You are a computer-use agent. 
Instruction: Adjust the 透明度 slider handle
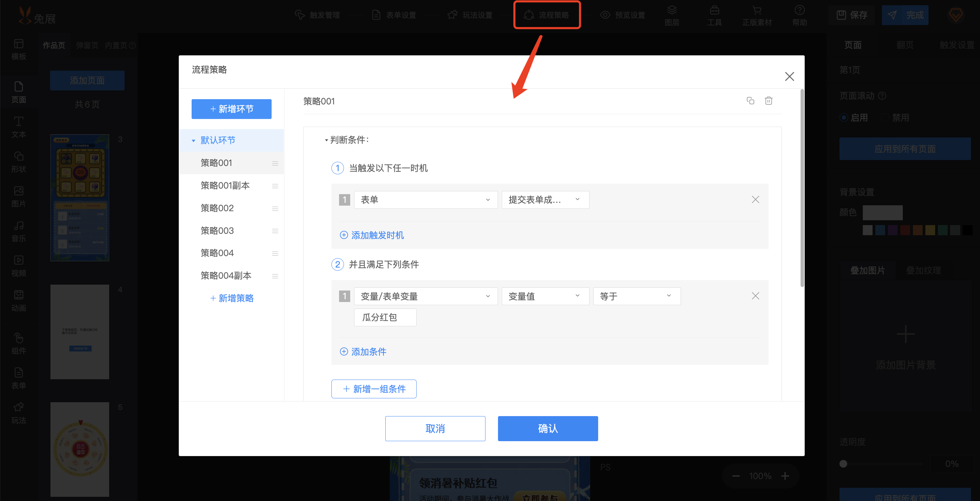(843, 464)
